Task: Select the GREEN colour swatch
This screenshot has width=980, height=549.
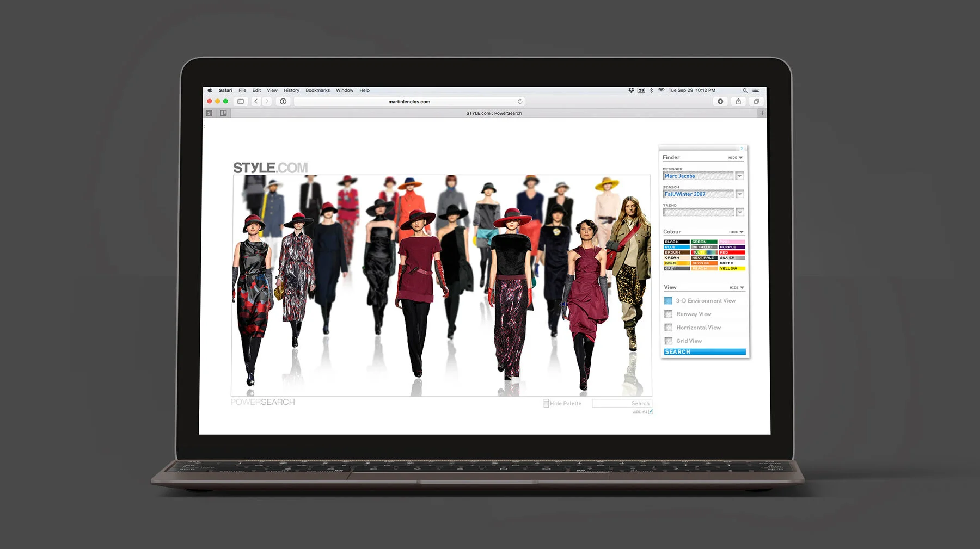Action: [x=705, y=242]
